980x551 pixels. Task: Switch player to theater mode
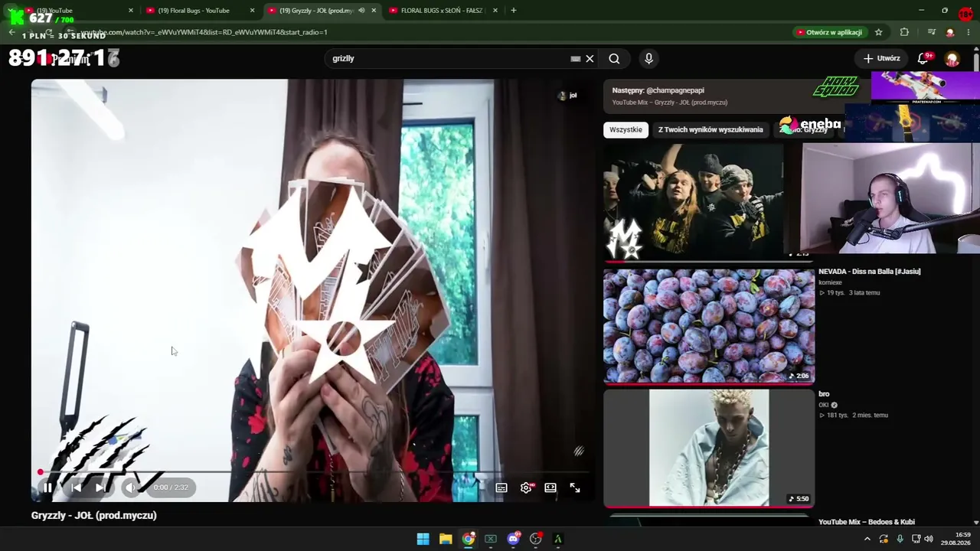pyautogui.click(x=550, y=487)
